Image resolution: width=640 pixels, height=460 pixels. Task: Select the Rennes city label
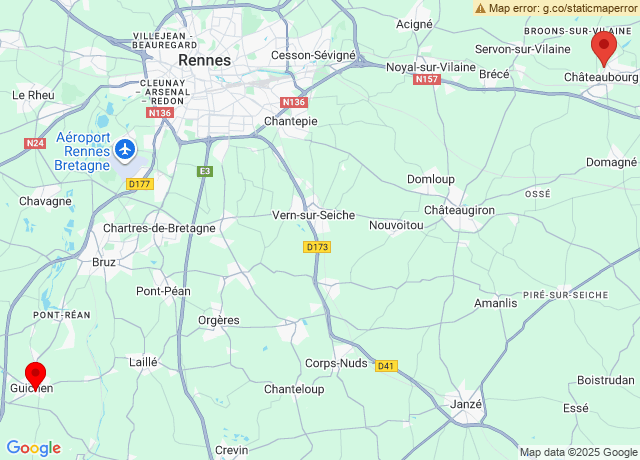click(204, 60)
